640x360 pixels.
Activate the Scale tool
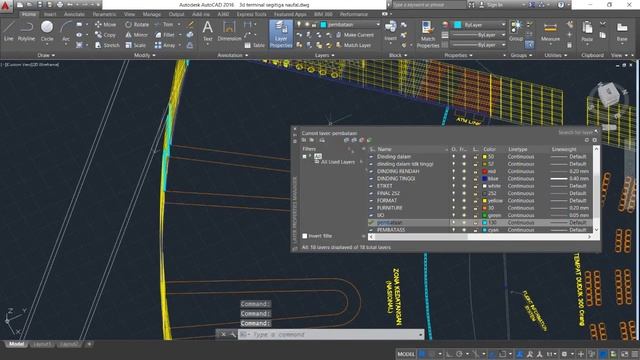[135, 45]
